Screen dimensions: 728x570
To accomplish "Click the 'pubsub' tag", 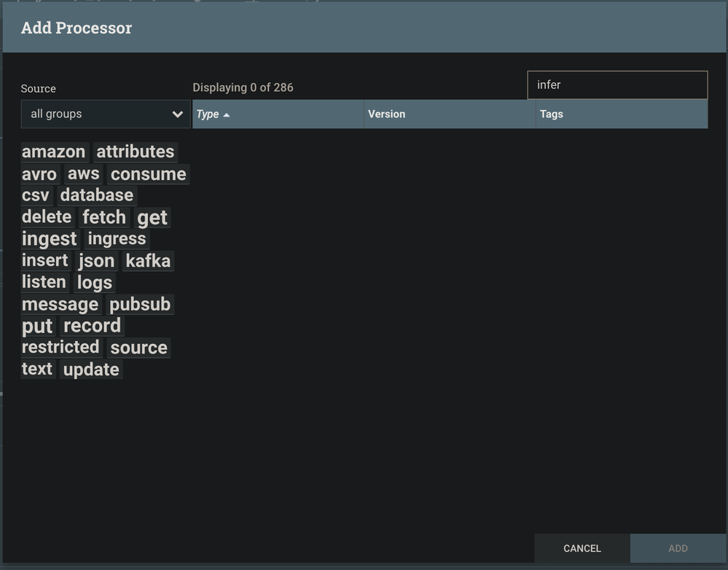I will tap(140, 304).
